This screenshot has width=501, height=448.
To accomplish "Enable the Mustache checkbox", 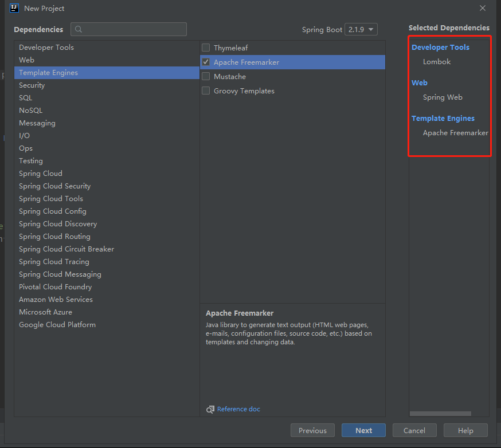I will click(x=206, y=76).
